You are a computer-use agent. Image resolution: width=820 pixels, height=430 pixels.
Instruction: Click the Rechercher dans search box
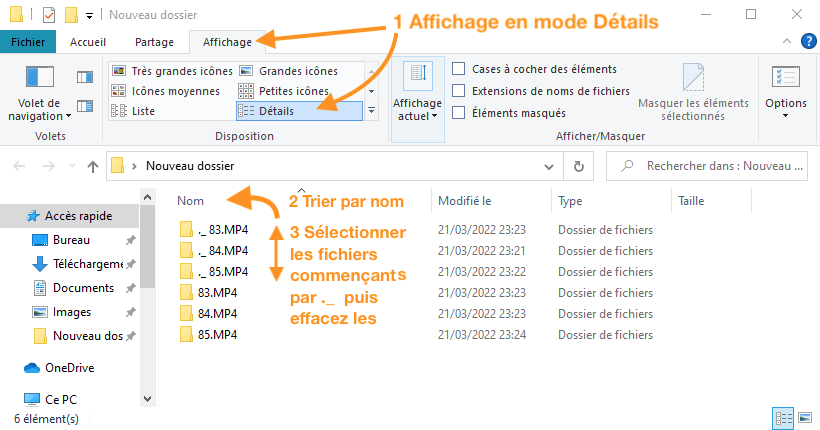(707, 166)
